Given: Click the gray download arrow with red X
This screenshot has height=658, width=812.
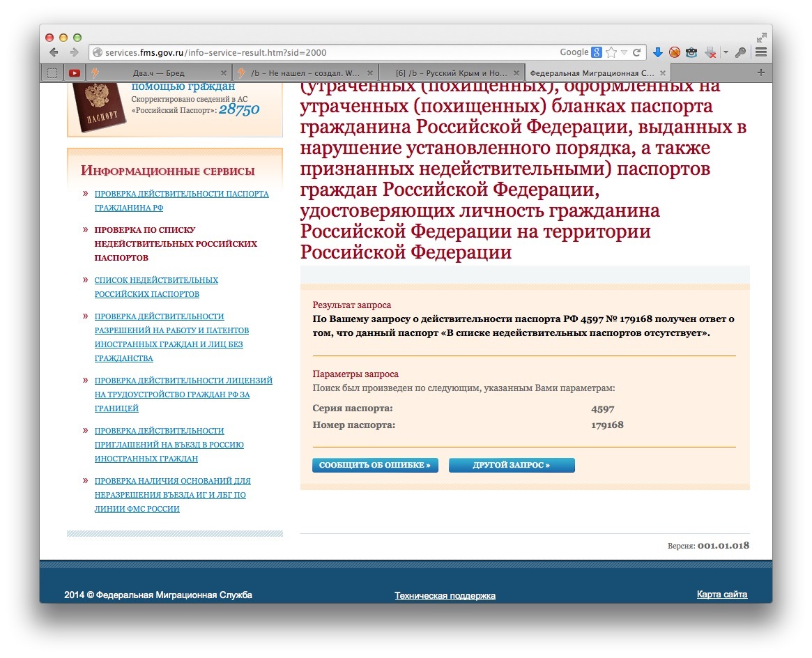Looking at the screenshot, I should (710, 52).
